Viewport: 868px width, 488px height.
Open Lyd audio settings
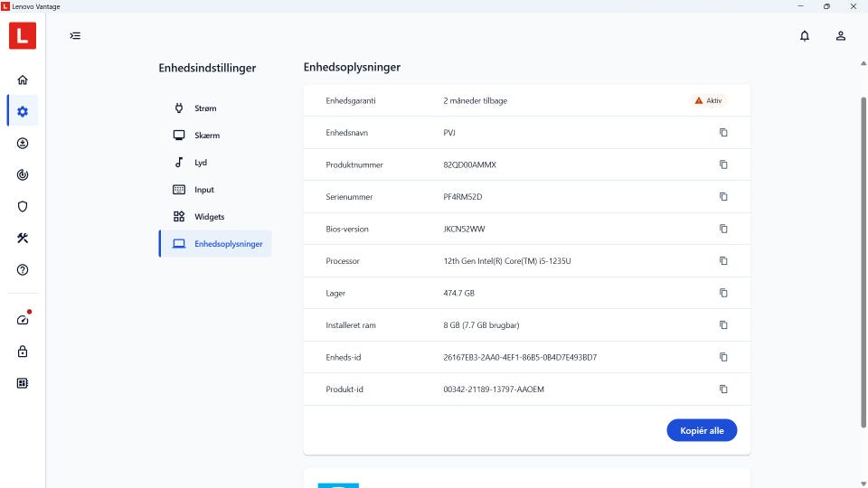point(215,162)
